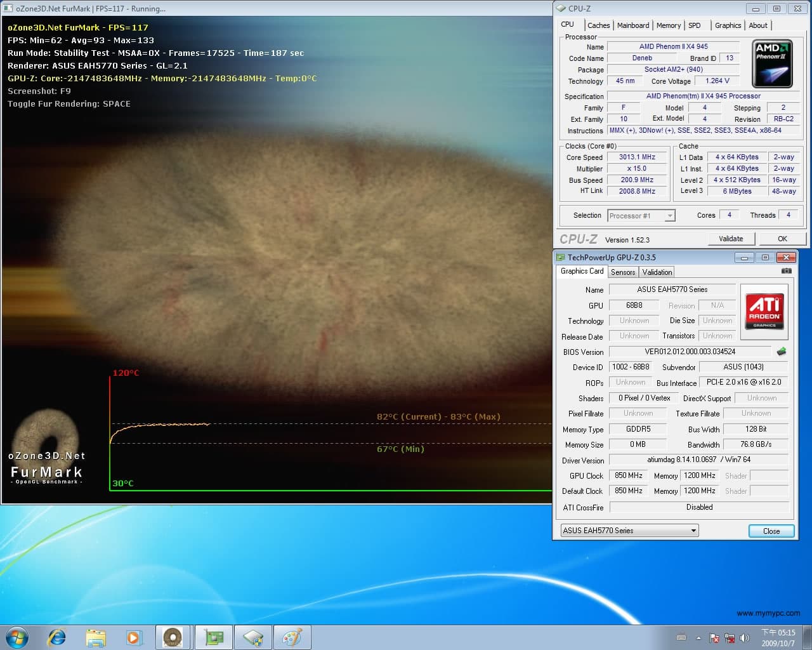Show hidden tray icons arrow
The image size is (812, 650).
[698, 638]
